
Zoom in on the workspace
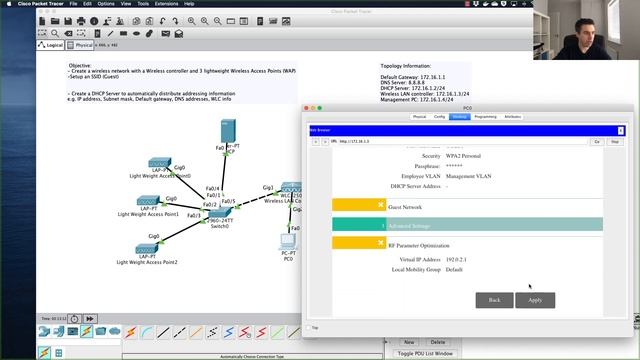(x=191, y=21)
